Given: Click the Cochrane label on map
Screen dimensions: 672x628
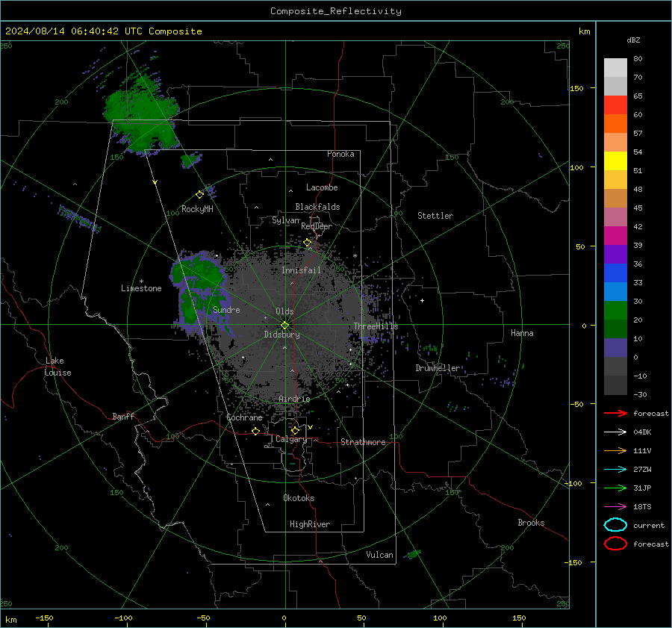Looking at the screenshot, I should coord(244,417).
